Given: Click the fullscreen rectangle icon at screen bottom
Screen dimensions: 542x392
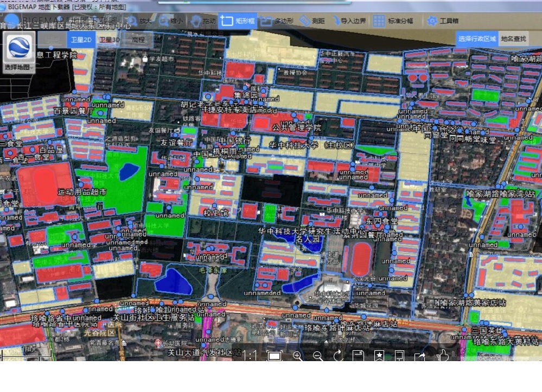Looking at the screenshot, I should [275, 356].
